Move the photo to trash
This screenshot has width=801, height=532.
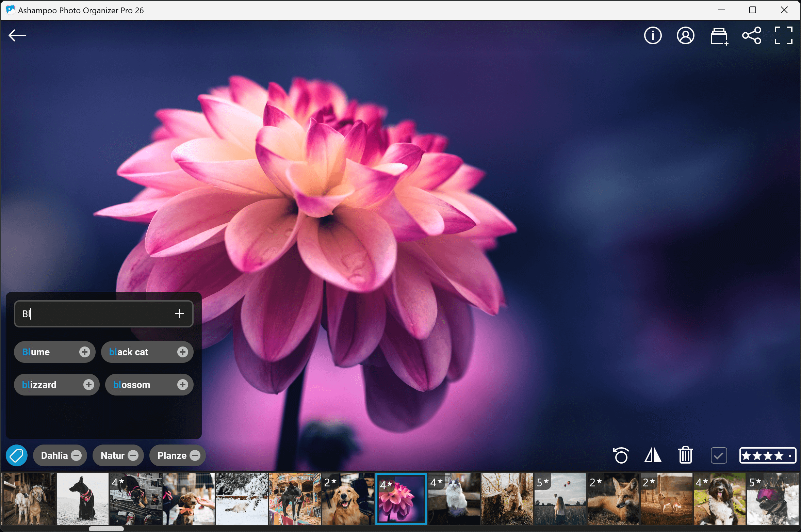coord(685,455)
